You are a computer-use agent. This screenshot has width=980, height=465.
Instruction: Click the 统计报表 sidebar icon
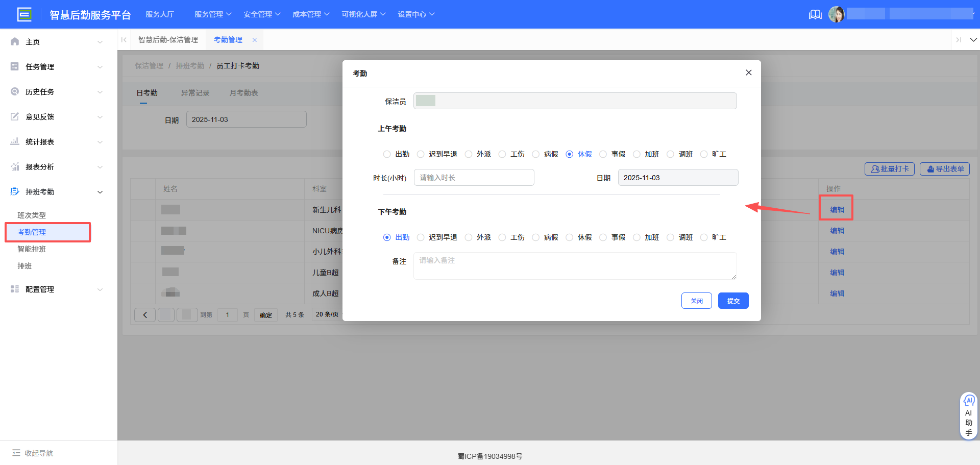15,141
